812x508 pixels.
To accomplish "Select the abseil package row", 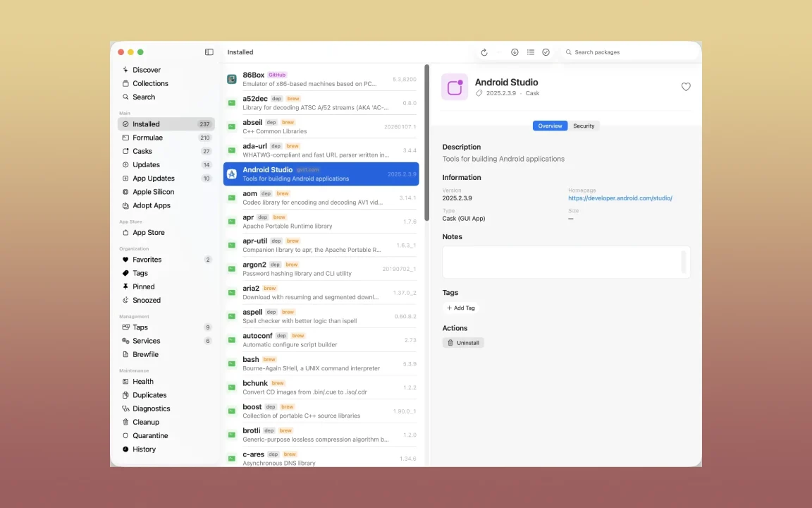I will click(x=321, y=126).
